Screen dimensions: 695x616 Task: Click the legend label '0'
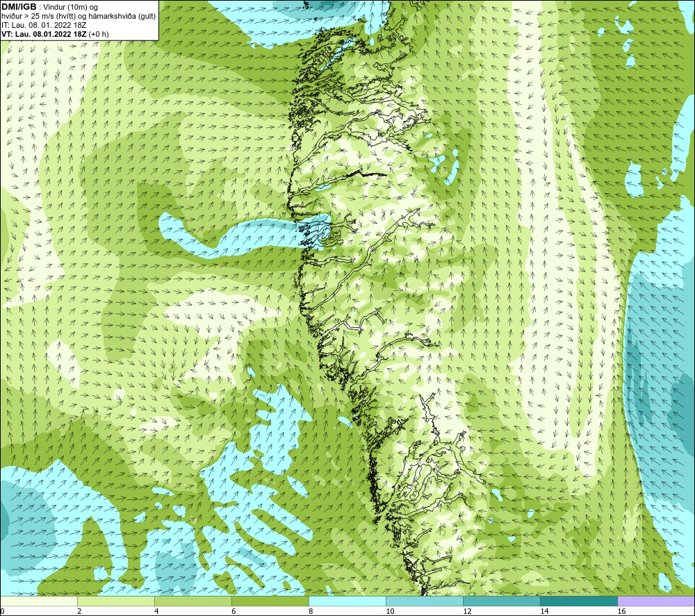point(2,612)
